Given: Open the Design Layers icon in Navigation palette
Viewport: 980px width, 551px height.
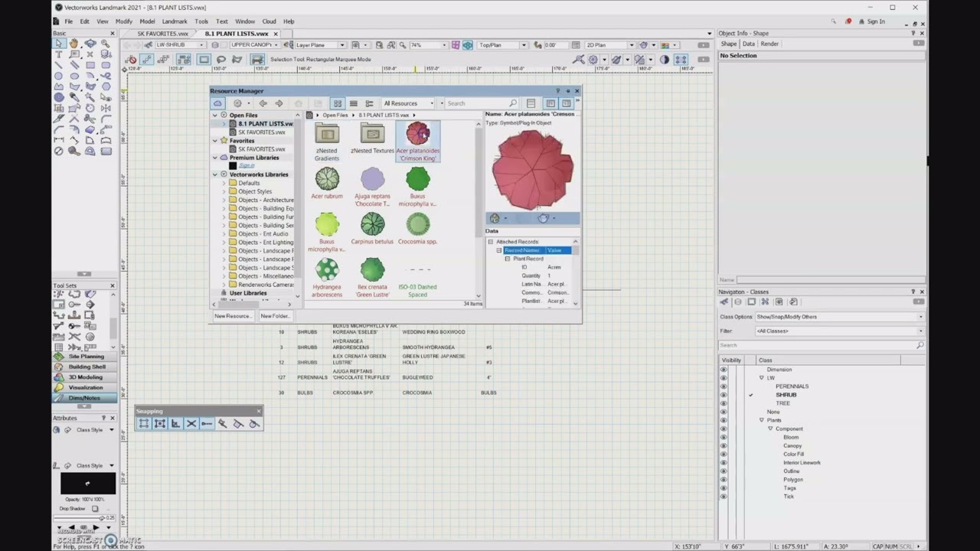Looking at the screenshot, I should [x=738, y=302].
